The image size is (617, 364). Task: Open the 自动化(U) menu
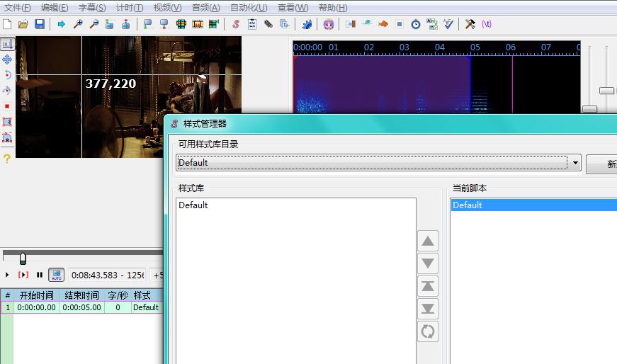249,8
